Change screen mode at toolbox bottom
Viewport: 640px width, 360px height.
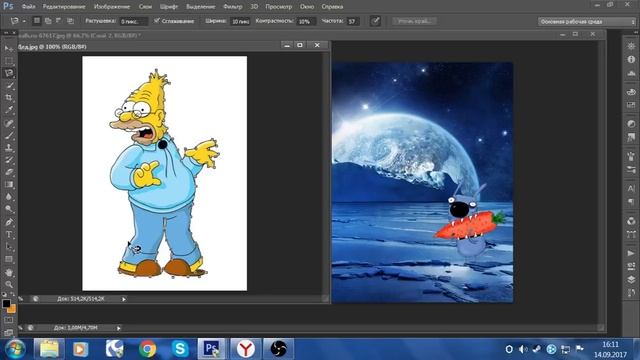[9, 333]
